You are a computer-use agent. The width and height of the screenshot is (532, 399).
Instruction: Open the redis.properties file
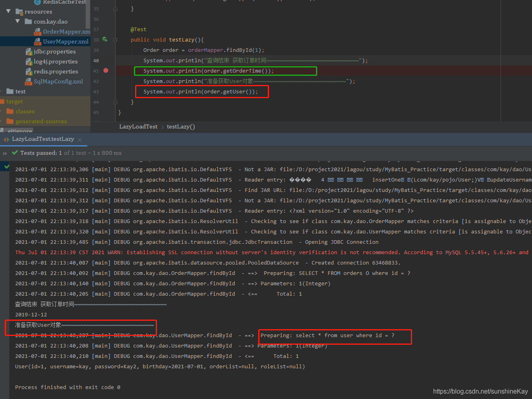(56, 71)
